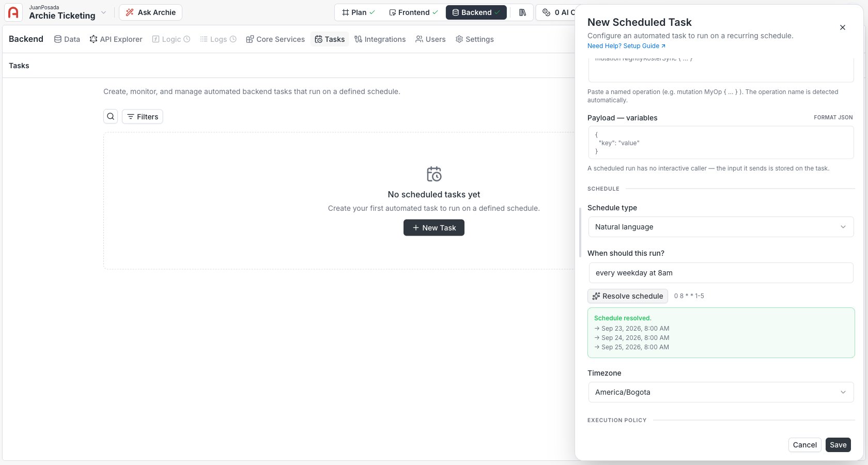Image resolution: width=868 pixels, height=465 pixels.
Task: Open the Timezone America/Bogota dropdown
Action: [721, 392]
